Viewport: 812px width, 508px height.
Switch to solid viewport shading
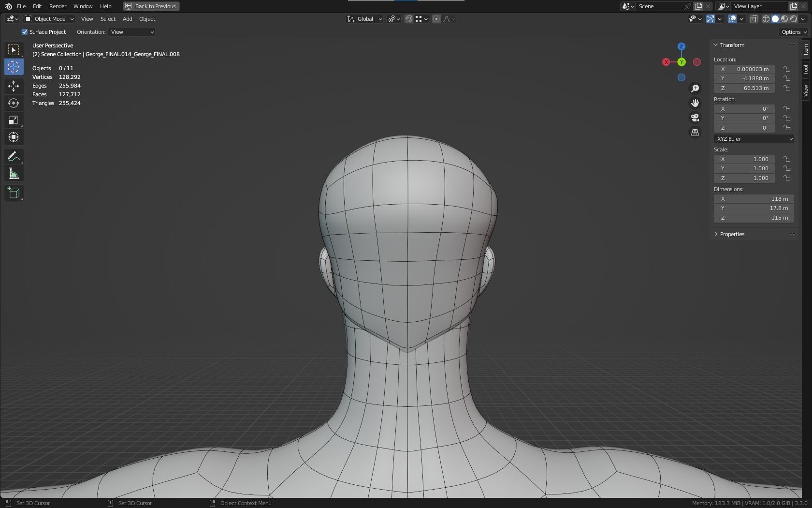tap(775, 19)
